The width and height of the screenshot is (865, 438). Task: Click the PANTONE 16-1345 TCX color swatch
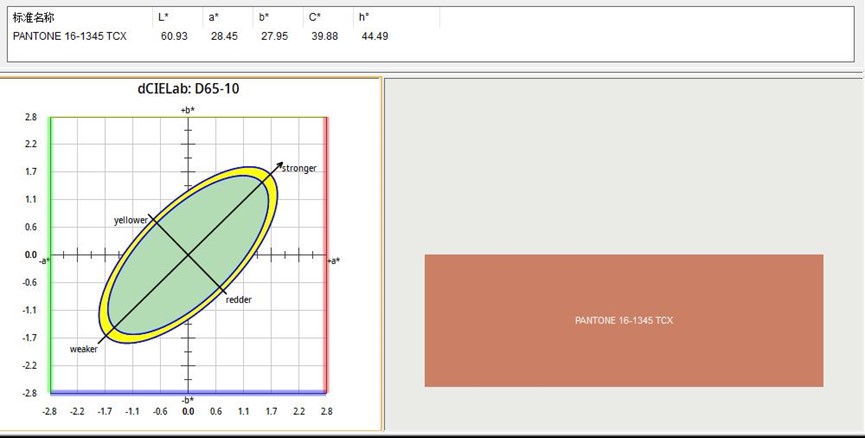624,321
